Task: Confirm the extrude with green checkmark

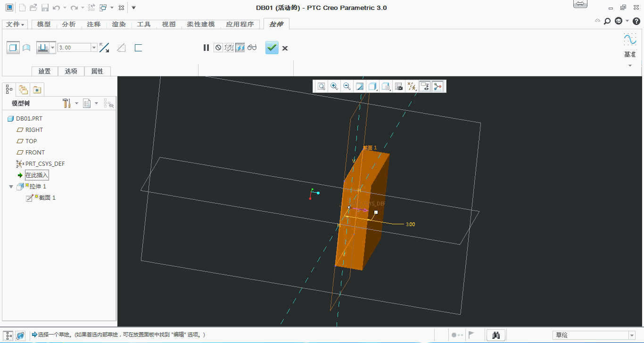Action: pyautogui.click(x=272, y=48)
